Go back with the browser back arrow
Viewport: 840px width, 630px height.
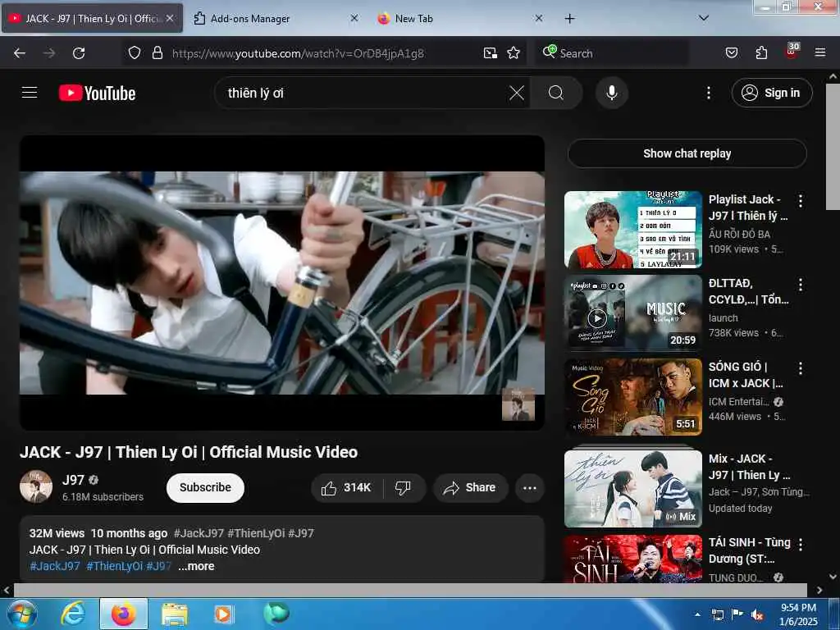tap(20, 53)
